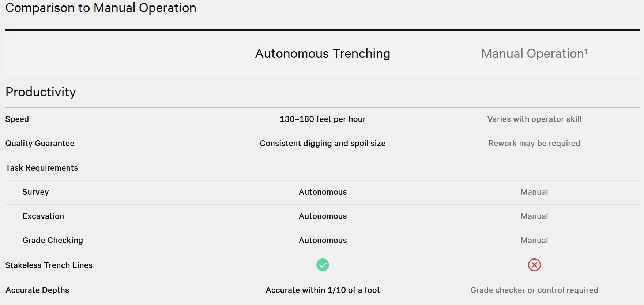
Task: Click the Productivity section heading
Action: pos(41,92)
